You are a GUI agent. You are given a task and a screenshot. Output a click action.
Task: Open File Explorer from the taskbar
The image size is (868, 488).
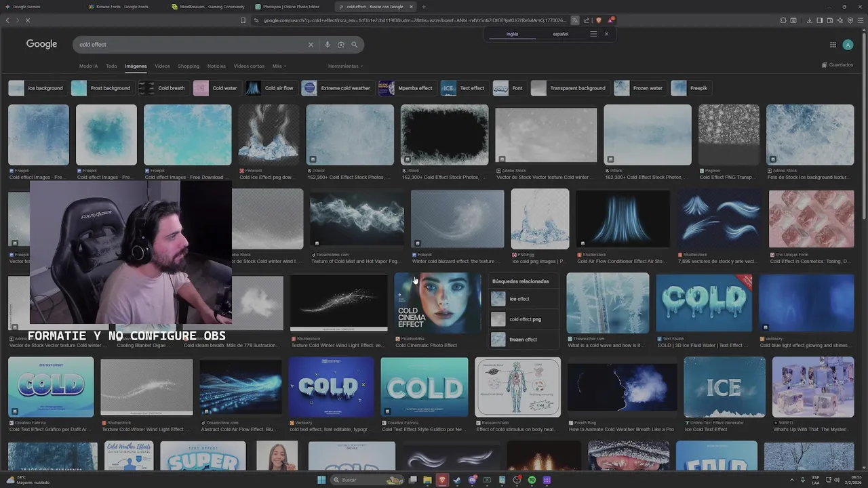[x=427, y=480]
